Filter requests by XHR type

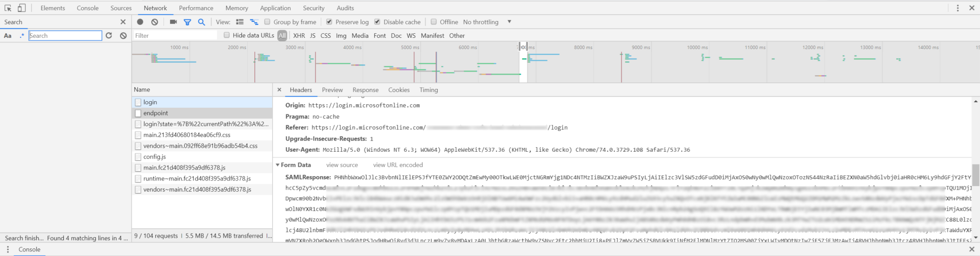(299, 36)
